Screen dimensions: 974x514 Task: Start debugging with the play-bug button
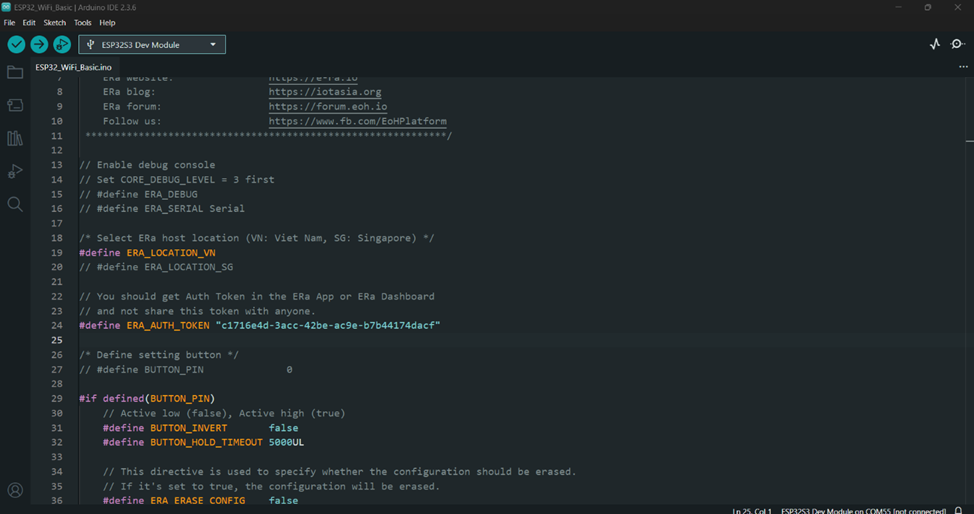pos(61,44)
